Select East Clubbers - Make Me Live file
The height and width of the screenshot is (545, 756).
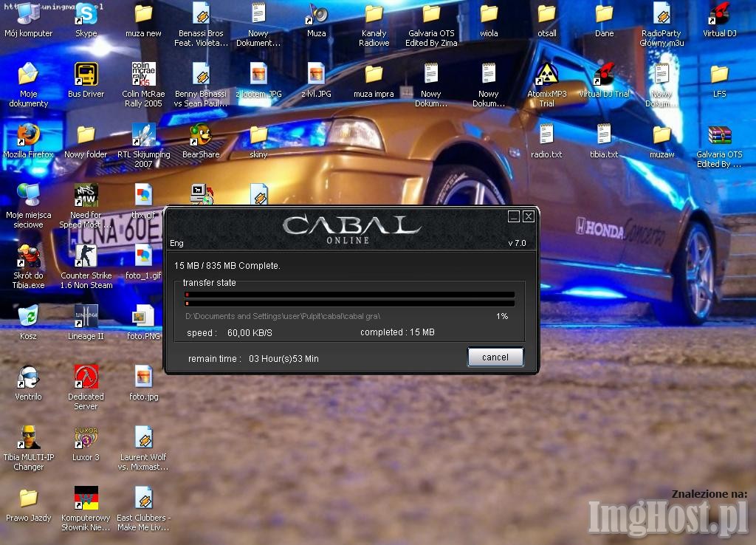143,498
